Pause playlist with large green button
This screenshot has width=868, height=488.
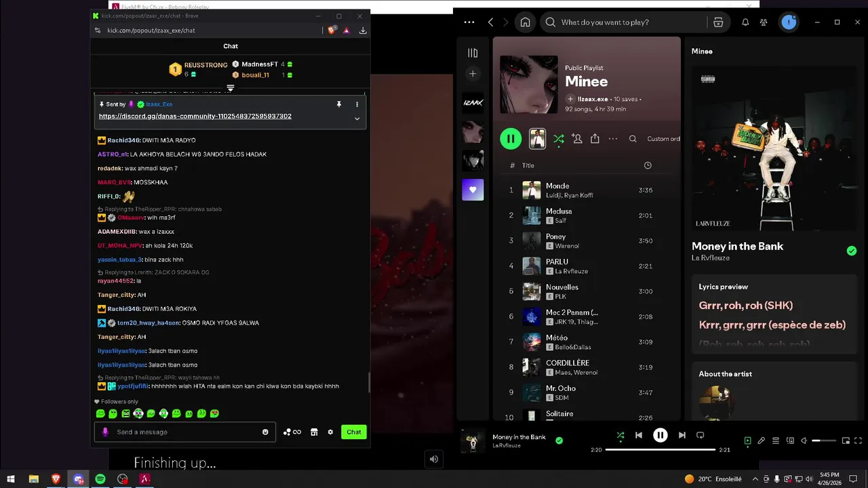(511, 139)
